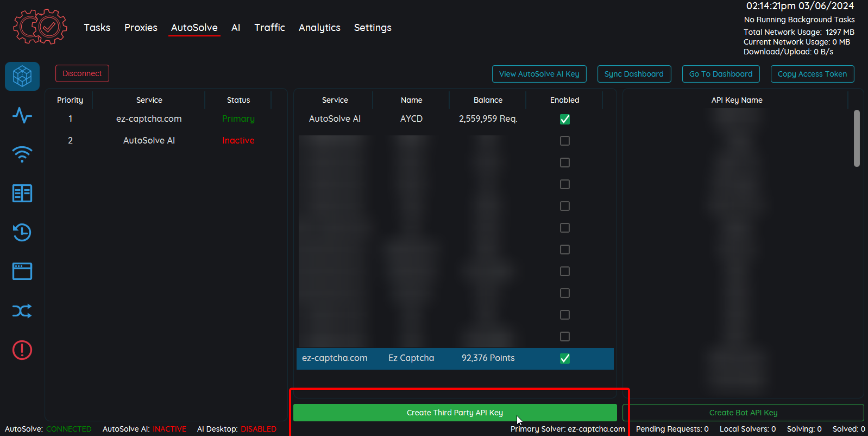Select the cube icon in sidebar
Image resolution: width=868 pixels, height=436 pixels.
22,76
